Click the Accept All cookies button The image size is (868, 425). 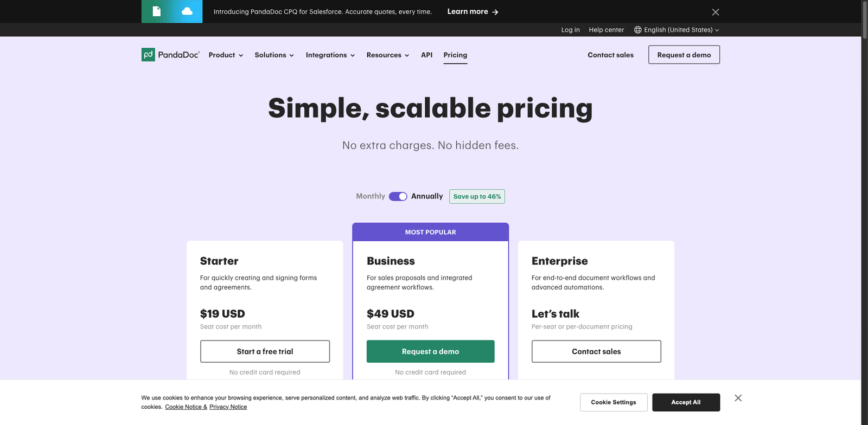click(686, 402)
